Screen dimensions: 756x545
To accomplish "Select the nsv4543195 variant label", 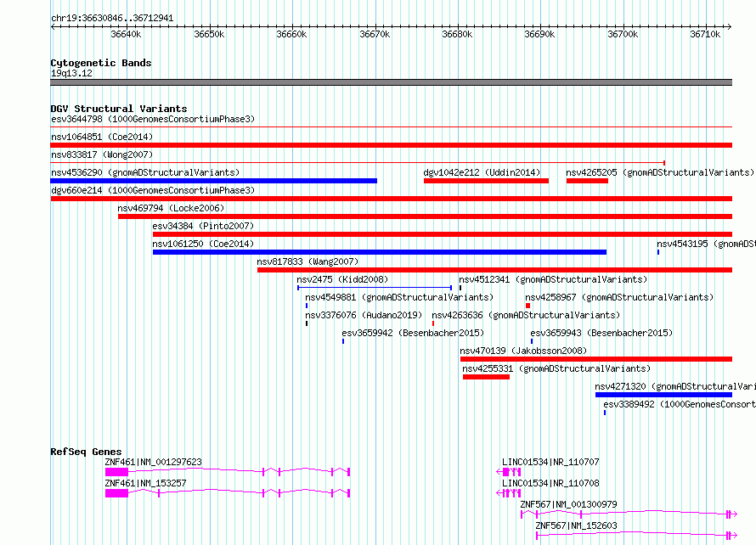I will [707, 244].
